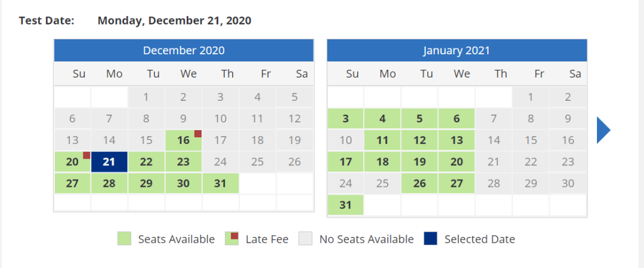
Task: Go to next month using right arrow
Action: coord(603,130)
